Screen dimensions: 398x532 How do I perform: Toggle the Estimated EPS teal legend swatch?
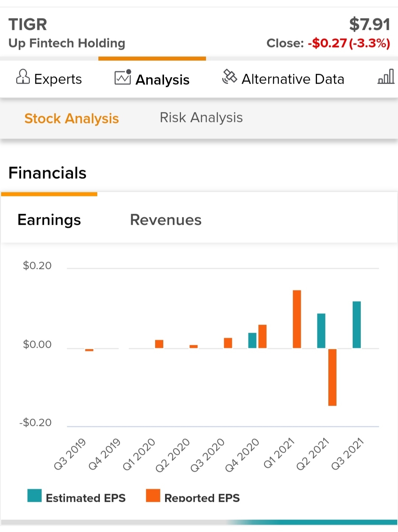coord(35,496)
